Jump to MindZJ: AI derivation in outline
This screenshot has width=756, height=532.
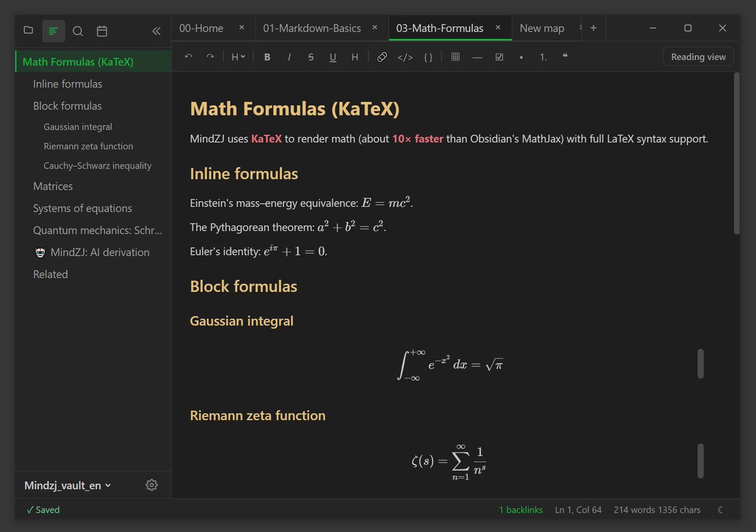point(93,252)
